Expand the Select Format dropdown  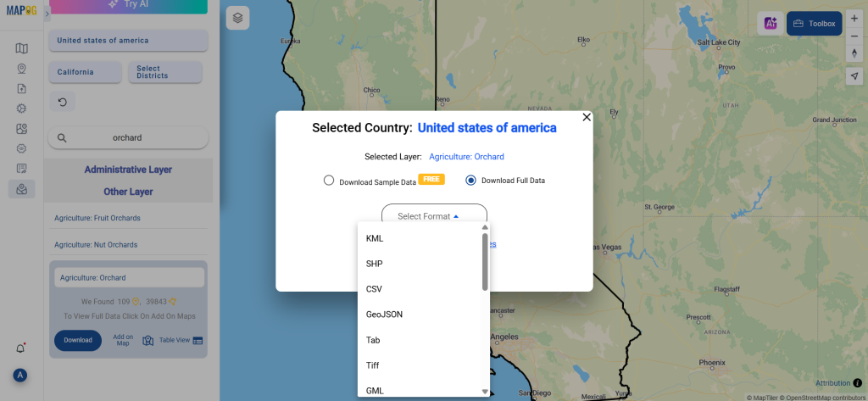[434, 216]
